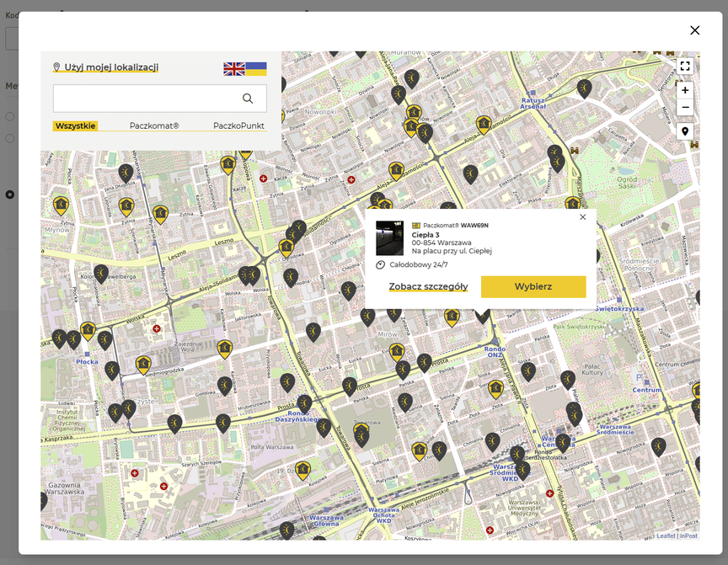Select dark marker near Jana Długosza street
This screenshot has width=728, height=565.
126,173
